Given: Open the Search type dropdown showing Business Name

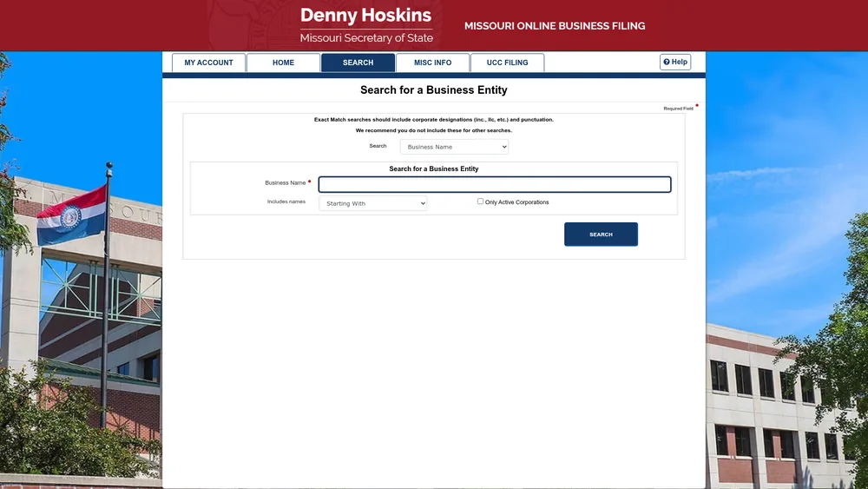Looking at the screenshot, I should pyautogui.click(x=455, y=147).
